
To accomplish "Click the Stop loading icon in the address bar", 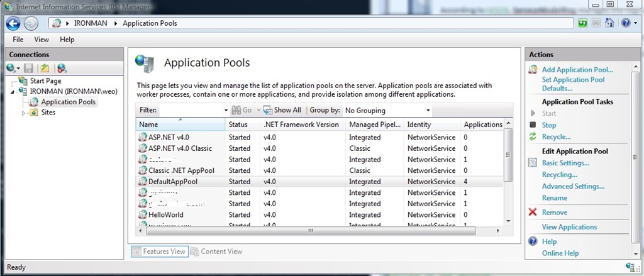I will [x=596, y=23].
